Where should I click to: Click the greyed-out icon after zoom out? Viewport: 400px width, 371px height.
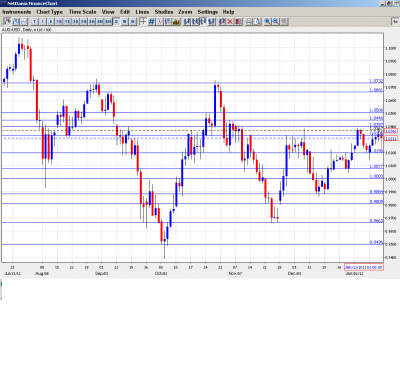pos(284,22)
